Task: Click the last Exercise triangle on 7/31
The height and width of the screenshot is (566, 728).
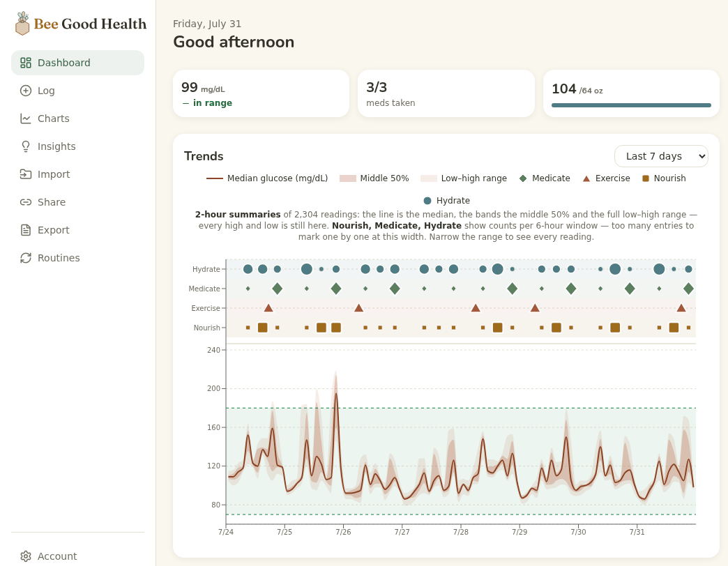Action: pyautogui.click(x=681, y=308)
